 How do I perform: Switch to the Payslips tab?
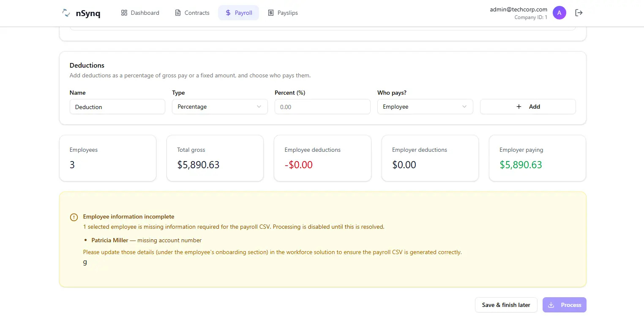tap(283, 13)
